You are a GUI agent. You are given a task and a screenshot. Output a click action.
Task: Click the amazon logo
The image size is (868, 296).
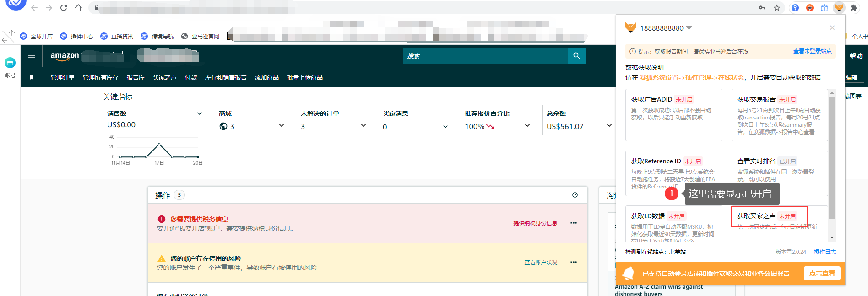[x=65, y=56]
